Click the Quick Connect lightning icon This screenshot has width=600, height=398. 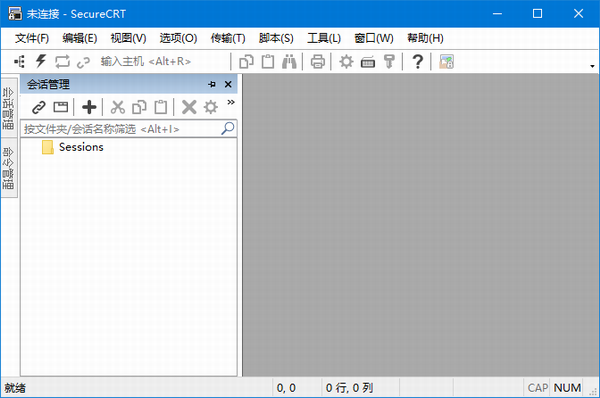click(41, 61)
